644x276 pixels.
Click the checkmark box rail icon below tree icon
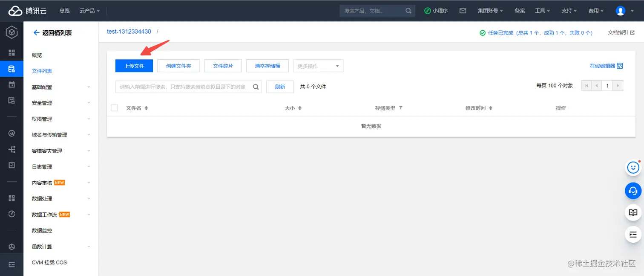pyautogui.click(x=11, y=165)
